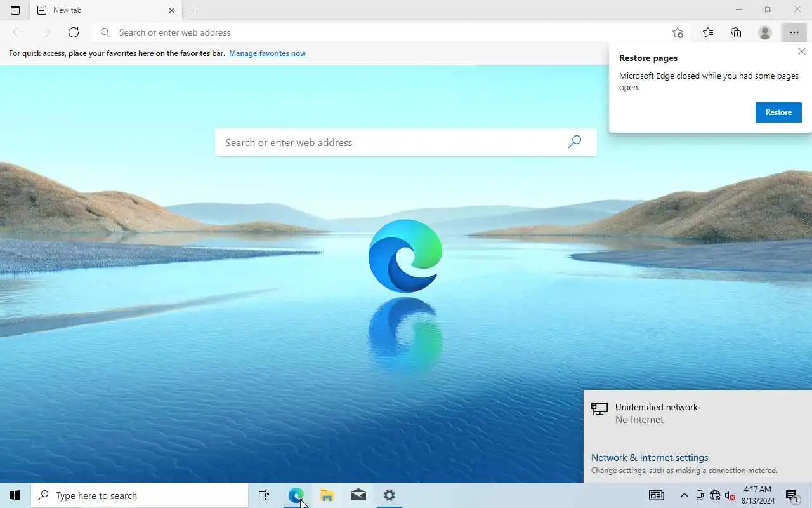Open File Explorer from the taskbar
This screenshot has width=812, height=508.
(x=327, y=495)
